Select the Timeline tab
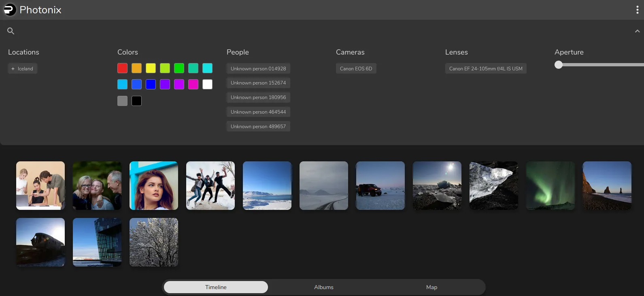 point(216,287)
